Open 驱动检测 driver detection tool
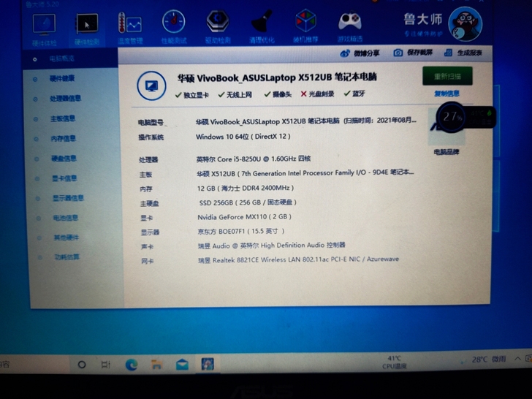532x399 pixels. [218, 26]
